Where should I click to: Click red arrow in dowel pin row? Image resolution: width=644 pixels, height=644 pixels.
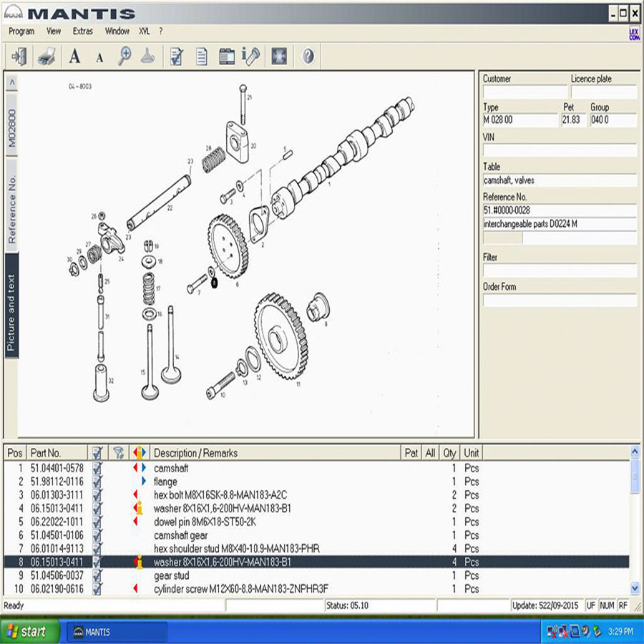coord(135,522)
